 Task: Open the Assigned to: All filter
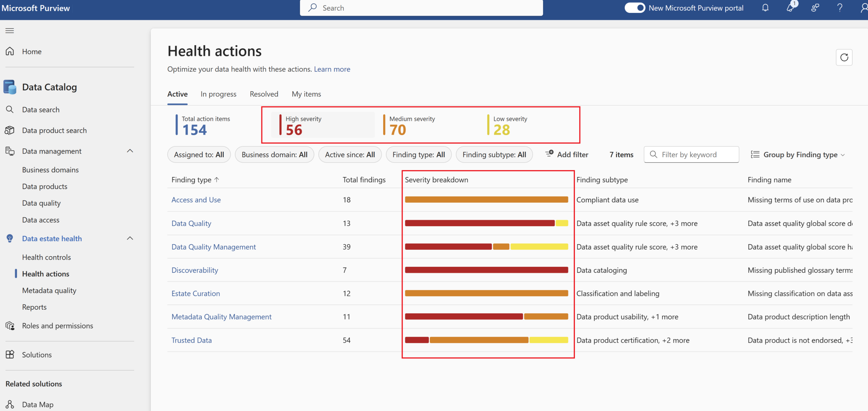[x=199, y=155]
